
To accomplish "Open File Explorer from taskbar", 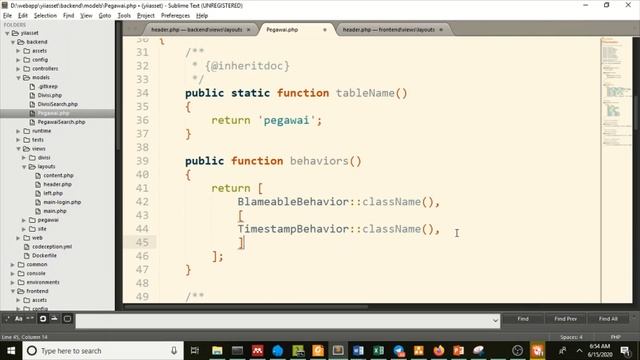I will tap(217, 351).
